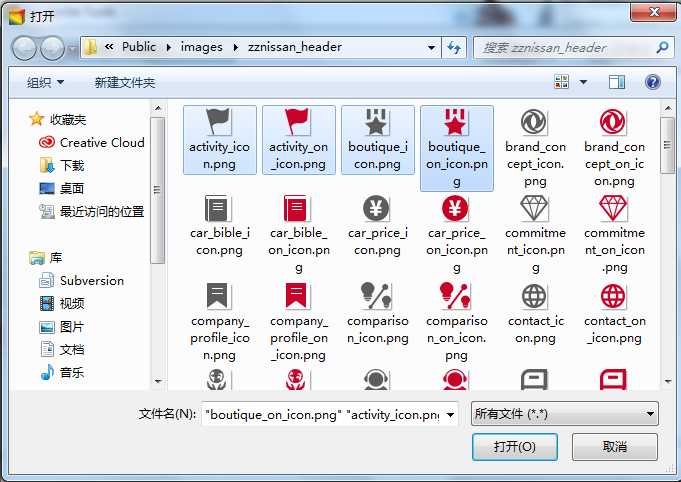Show hidden path levels with the « chevron
This screenshot has width=681, height=482.
point(109,46)
